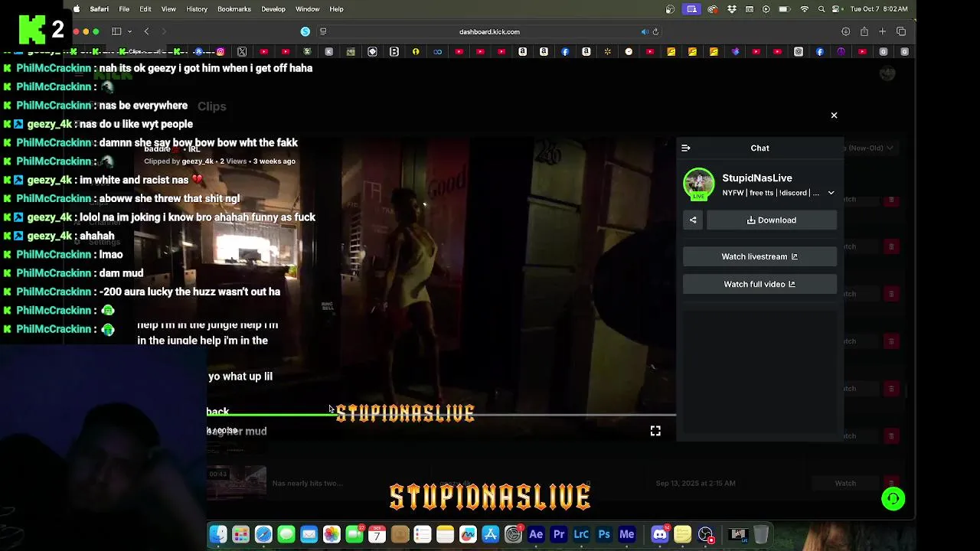Viewport: 980px width, 551px height.
Task: Click the StupidNasLive channel name
Action: (x=757, y=178)
